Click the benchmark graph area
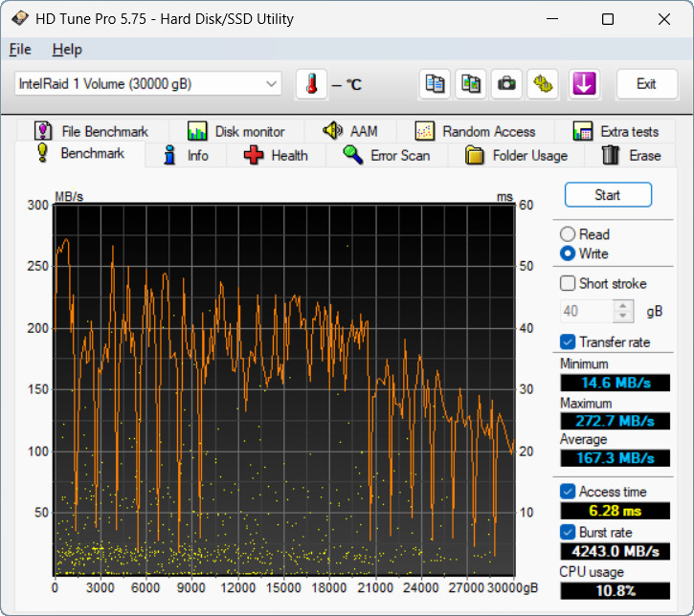This screenshot has height=616, width=694. tap(284, 389)
